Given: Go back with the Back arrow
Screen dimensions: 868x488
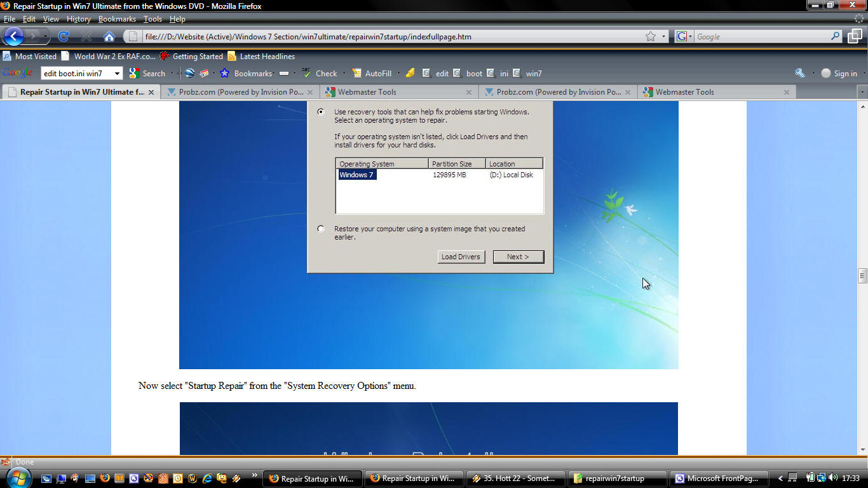Looking at the screenshot, I should [14, 36].
